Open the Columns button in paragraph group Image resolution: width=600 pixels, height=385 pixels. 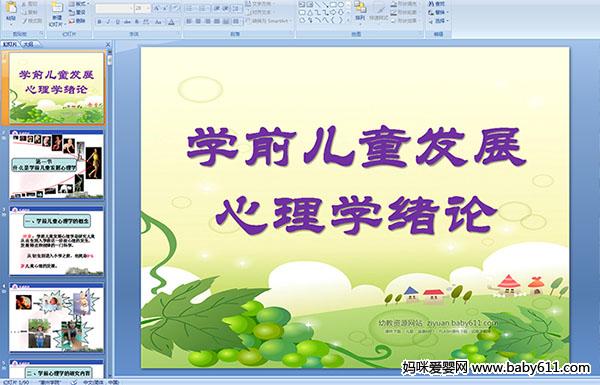236,21
